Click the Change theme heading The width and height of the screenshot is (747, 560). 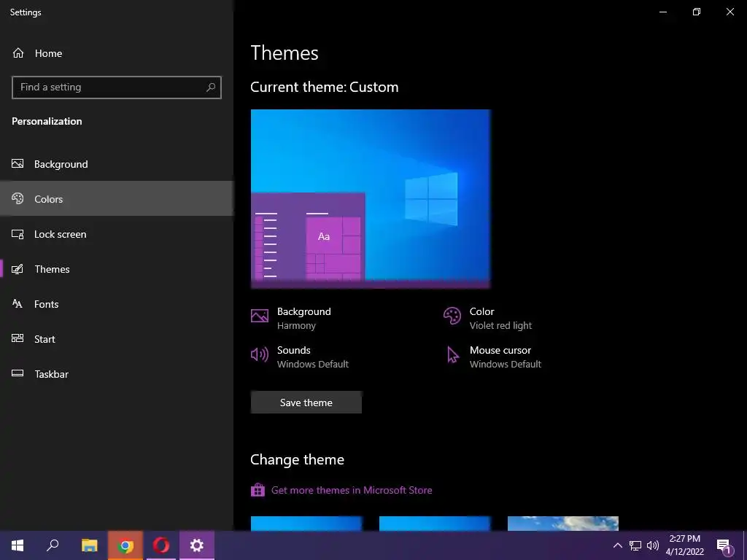click(x=298, y=459)
